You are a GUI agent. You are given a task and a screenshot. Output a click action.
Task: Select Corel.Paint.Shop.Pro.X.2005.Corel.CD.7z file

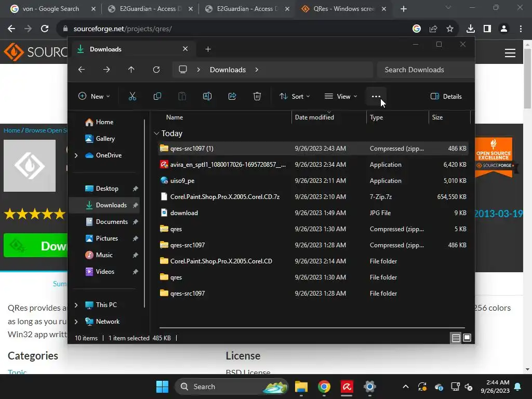click(x=313, y=197)
